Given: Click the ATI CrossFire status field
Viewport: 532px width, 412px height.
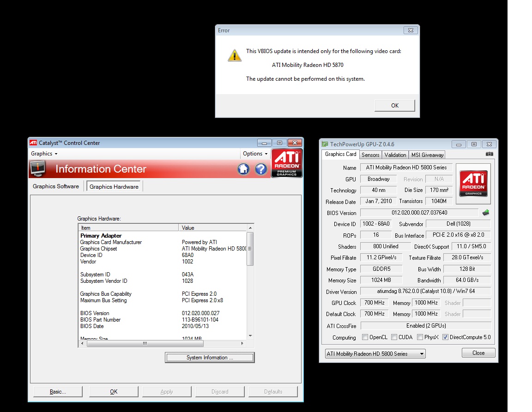Looking at the screenshot, I should tap(426, 326).
